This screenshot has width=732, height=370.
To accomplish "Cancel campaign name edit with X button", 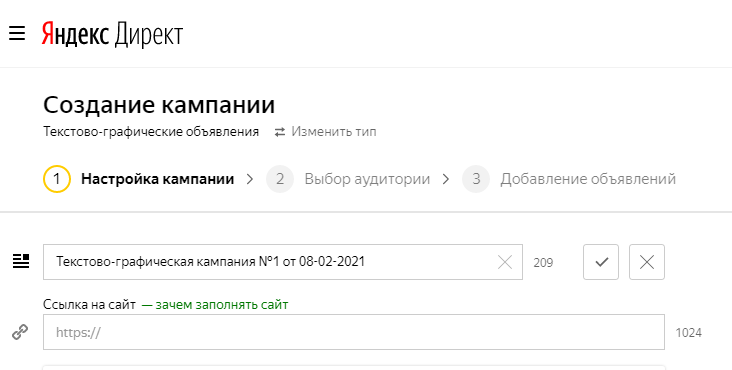I will click(647, 262).
